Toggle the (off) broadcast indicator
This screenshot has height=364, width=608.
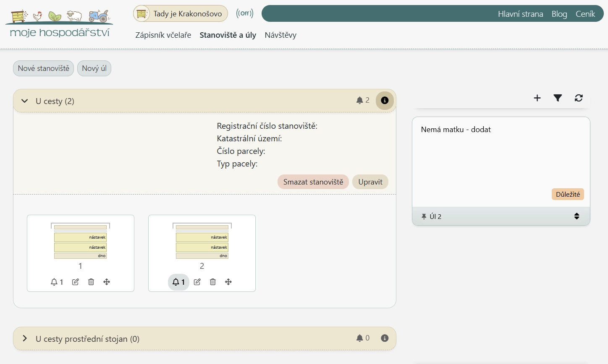(245, 13)
